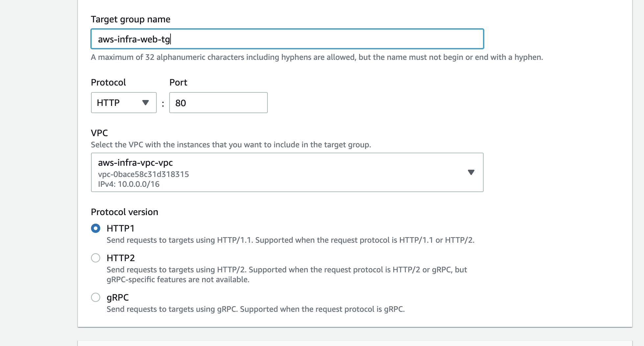The width and height of the screenshot is (644, 346).
Task: Click the Protocol dropdown arrow icon
Action: point(146,103)
